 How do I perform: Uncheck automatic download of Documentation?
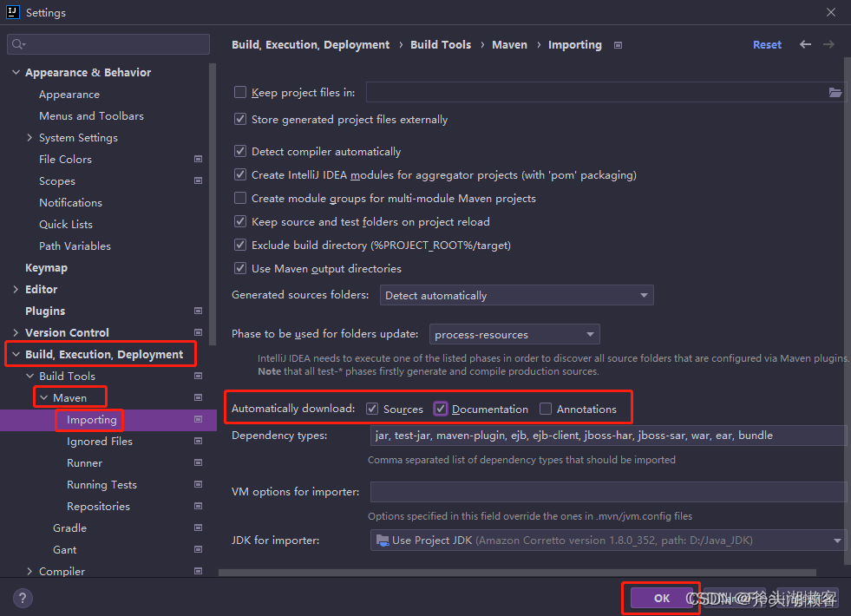(441, 409)
